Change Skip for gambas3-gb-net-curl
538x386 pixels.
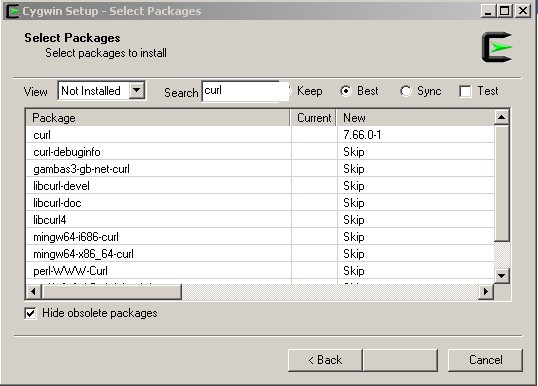pyautogui.click(x=354, y=169)
